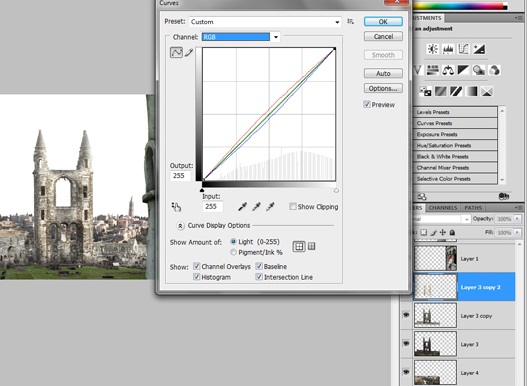The width and height of the screenshot is (527, 386).
Task: Open the Adjustments panel flyout menu
Action: pos(519,18)
